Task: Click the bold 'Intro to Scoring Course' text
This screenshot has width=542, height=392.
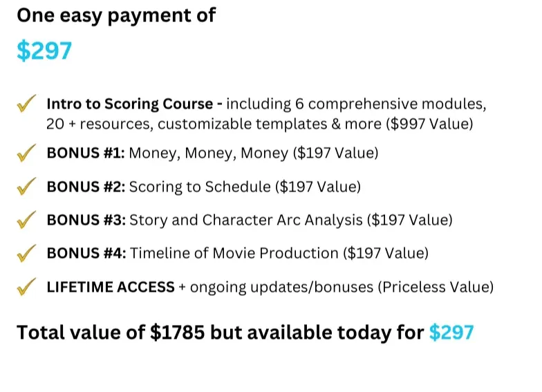Action: (130, 104)
